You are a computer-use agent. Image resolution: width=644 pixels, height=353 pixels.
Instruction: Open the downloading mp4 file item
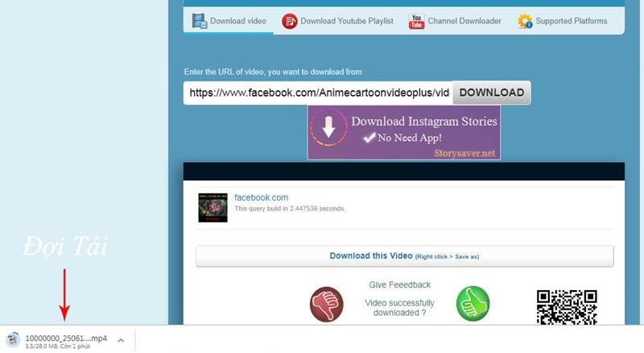coord(66,340)
